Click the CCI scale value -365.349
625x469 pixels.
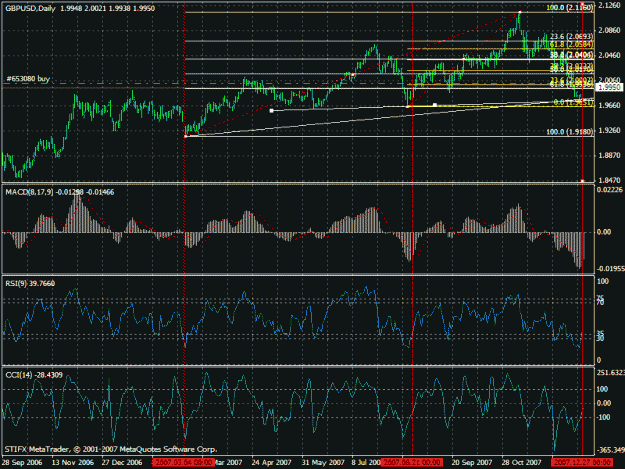click(610, 450)
